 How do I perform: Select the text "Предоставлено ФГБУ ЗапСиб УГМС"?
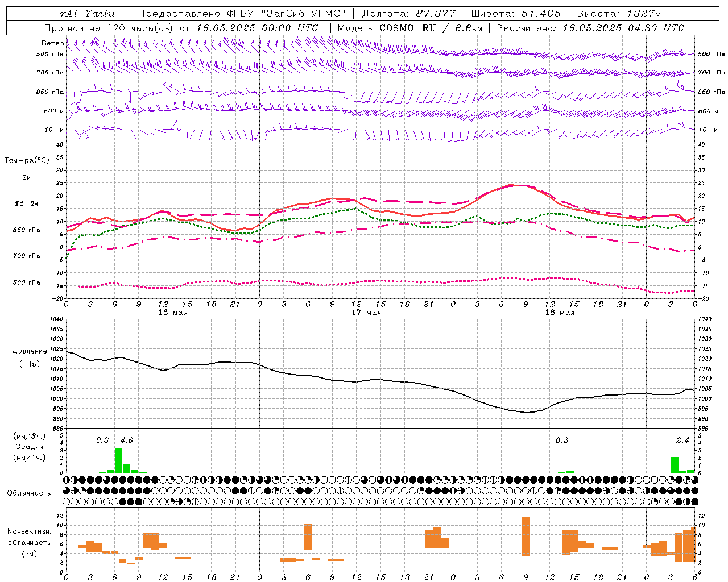point(242,14)
